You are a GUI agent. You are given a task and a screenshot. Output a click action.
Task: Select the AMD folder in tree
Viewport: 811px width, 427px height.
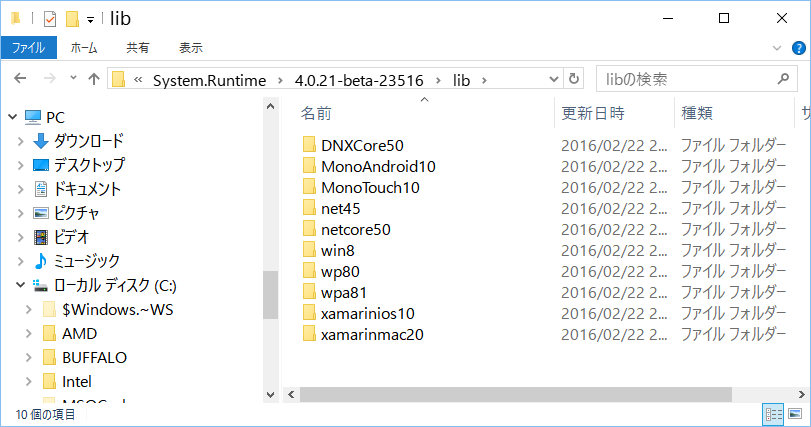click(x=79, y=333)
